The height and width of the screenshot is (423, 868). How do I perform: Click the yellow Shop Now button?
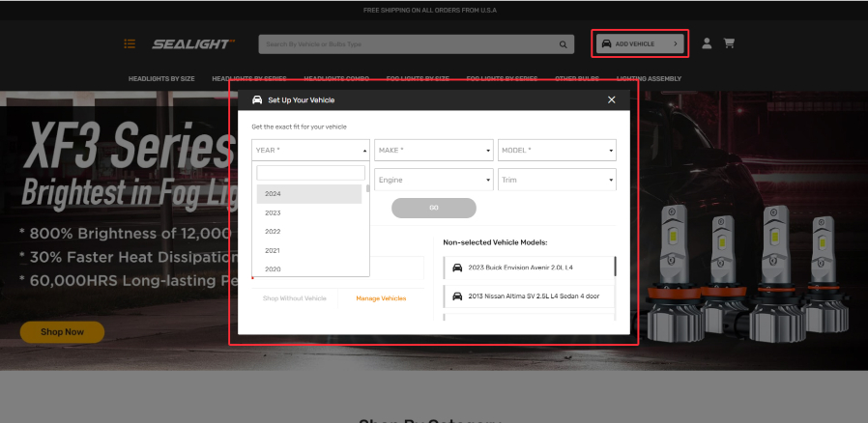pyautogui.click(x=62, y=332)
